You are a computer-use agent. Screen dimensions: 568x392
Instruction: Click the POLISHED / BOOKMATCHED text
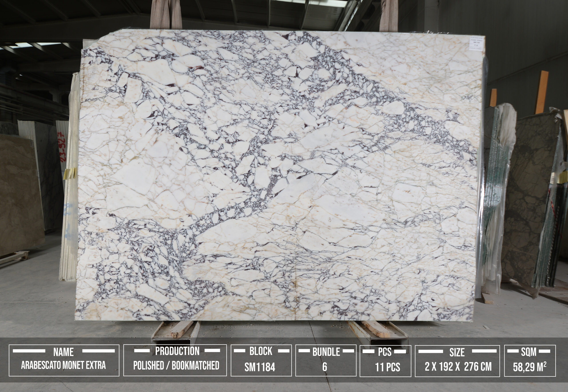coord(176,365)
